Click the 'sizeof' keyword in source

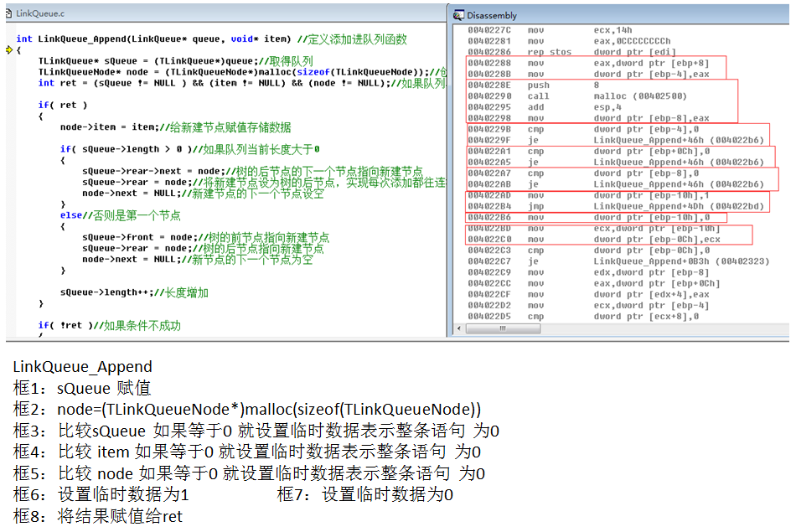(x=313, y=72)
